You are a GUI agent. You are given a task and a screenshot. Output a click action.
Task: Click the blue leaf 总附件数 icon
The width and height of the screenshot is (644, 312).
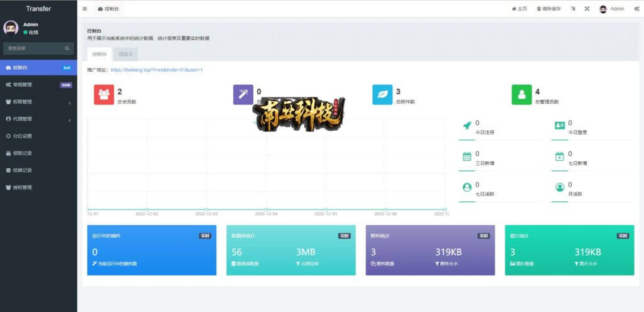[x=382, y=94]
